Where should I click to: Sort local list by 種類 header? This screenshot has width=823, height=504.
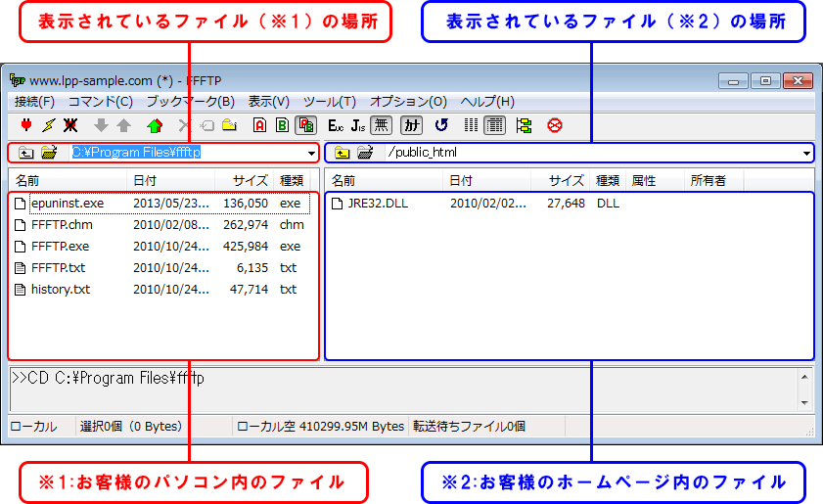tap(292, 181)
